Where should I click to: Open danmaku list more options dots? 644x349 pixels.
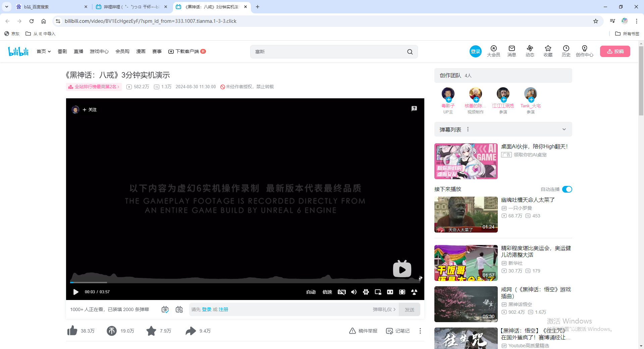[x=468, y=129]
